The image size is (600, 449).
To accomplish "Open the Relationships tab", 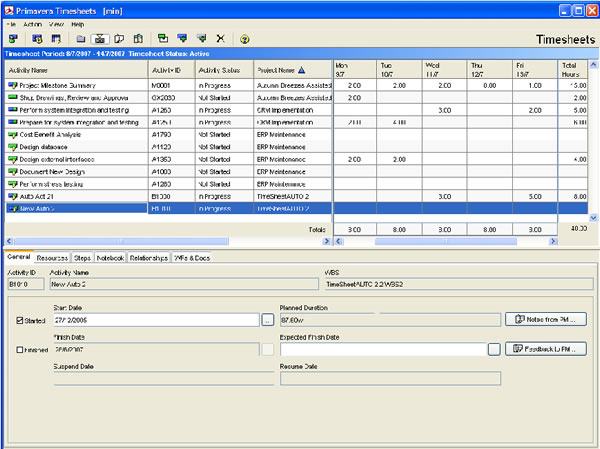I will 148,258.
